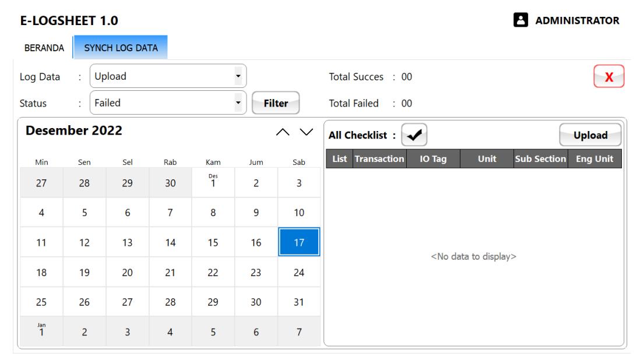
Task: Expand the Status dropdown showing Failed
Action: (168, 103)
